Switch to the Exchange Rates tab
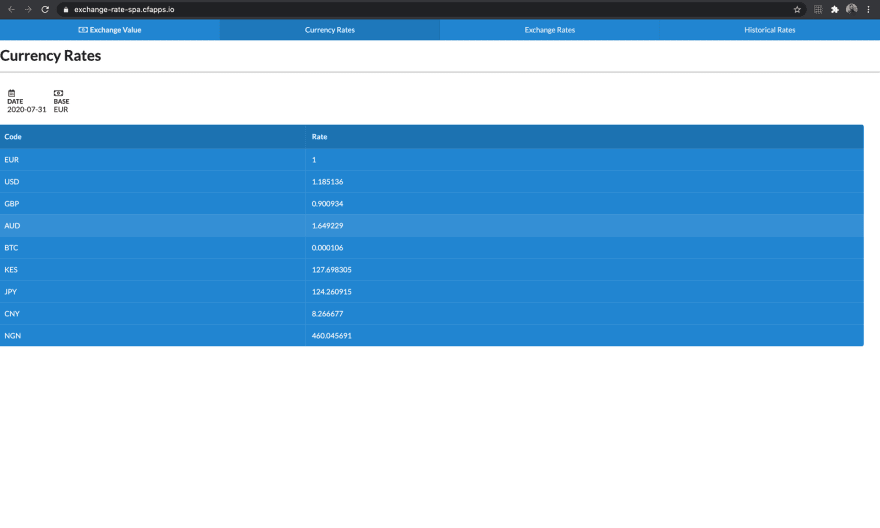Image resolution: width=880 pixels, height=528 pixels. [x=550, y=30]
